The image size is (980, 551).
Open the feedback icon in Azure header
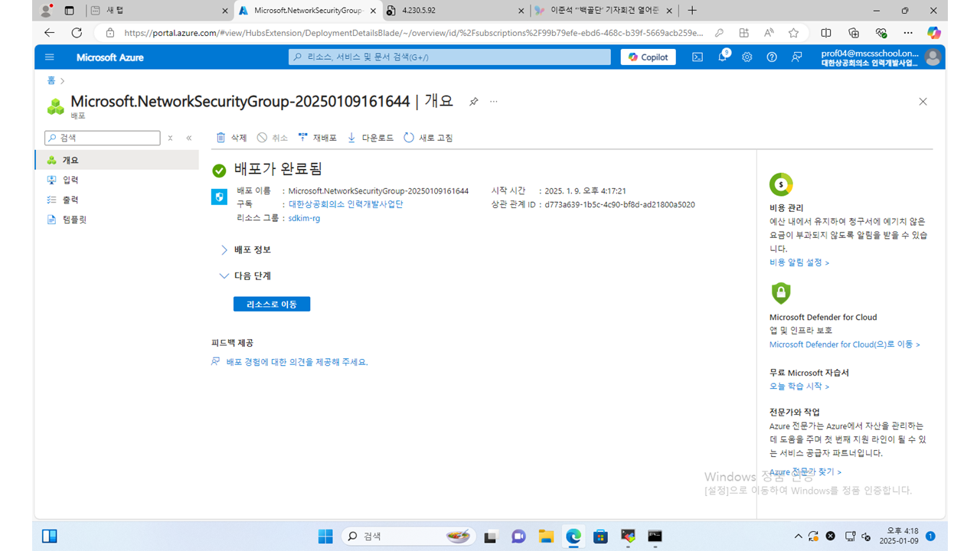(797, 57)
